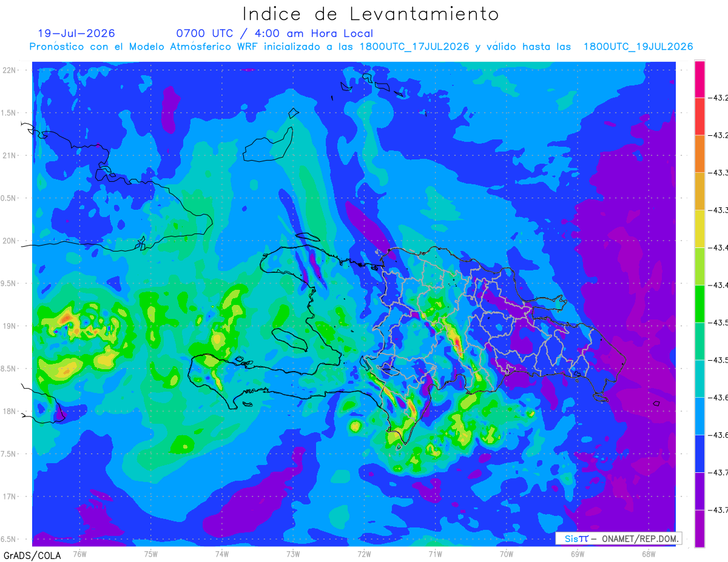Image resolution: width=728 pixels, height=562 pixels.
Task: Click the title Indice de Levantamiento
Action: [x=371, y=14]
